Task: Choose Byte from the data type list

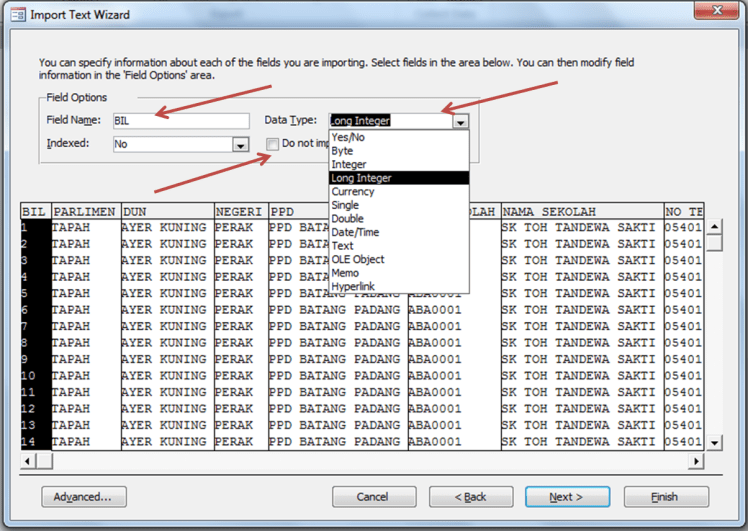Action: pos(399,151)
